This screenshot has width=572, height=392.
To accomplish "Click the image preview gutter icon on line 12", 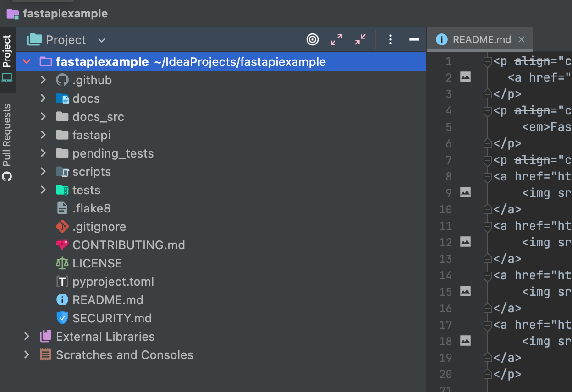I will 466,242.
